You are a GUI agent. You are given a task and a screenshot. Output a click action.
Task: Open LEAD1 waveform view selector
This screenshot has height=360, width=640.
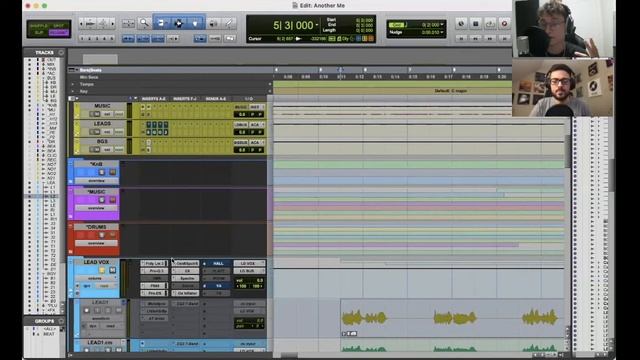[x=100, y=319]
